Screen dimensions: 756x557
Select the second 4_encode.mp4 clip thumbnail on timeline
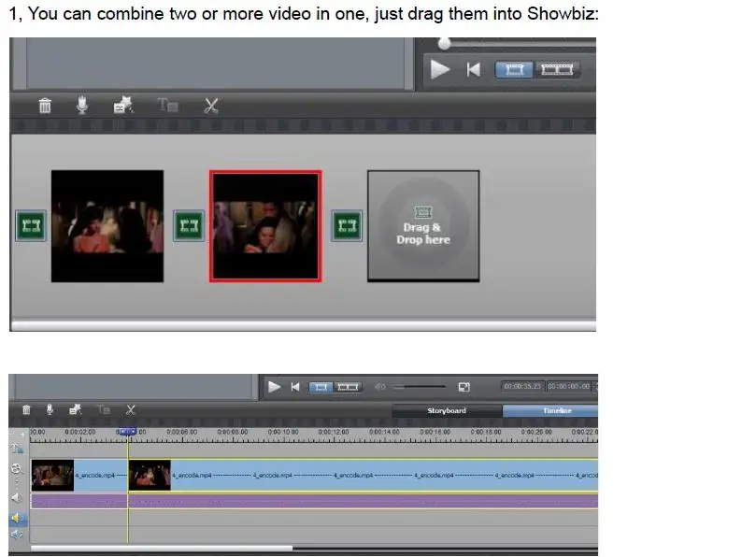click(x=150, y=475)
